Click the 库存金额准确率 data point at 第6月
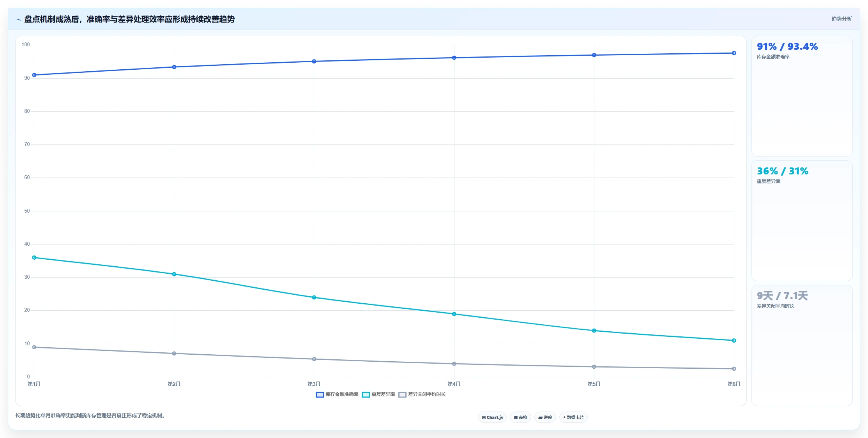This screenshot has height=438, width=868. [734, 53]
